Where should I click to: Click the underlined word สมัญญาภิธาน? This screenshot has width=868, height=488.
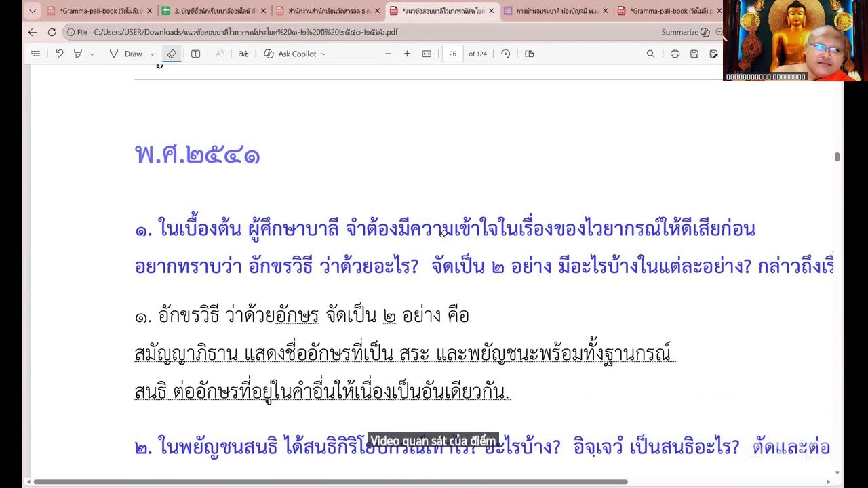(186, 354)
